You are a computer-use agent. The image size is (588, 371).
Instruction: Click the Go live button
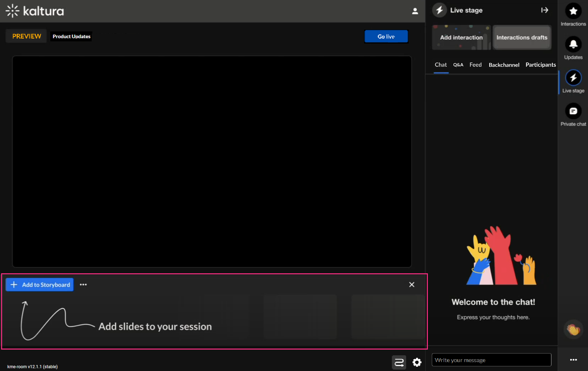(386, 36)
